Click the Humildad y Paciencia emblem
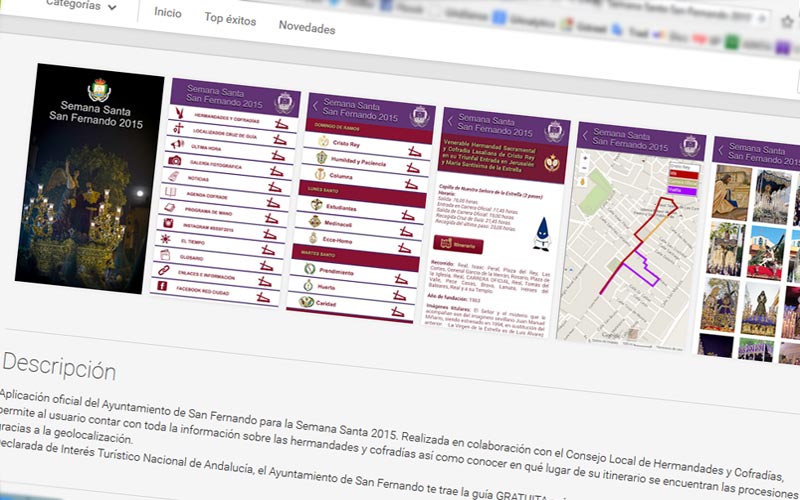This screenshot has height=500, width=800. click(x=321, y=158)
